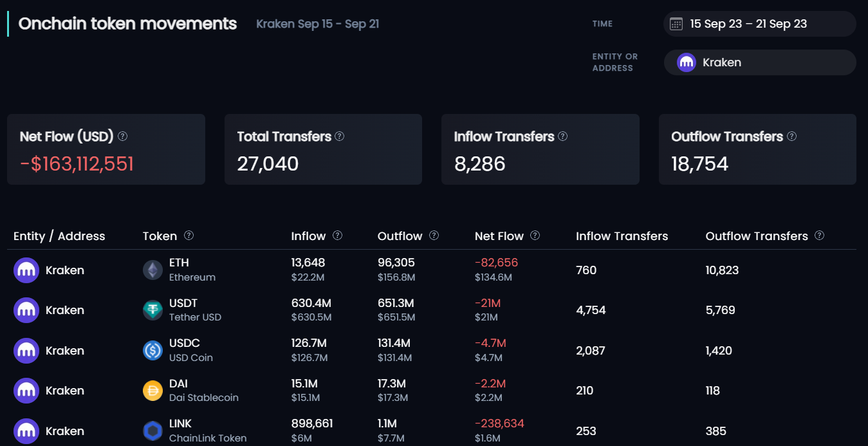Select the LINK token name
Viewport: 868px width, 446px height.
pyautogui.click(x=181, y=423)
